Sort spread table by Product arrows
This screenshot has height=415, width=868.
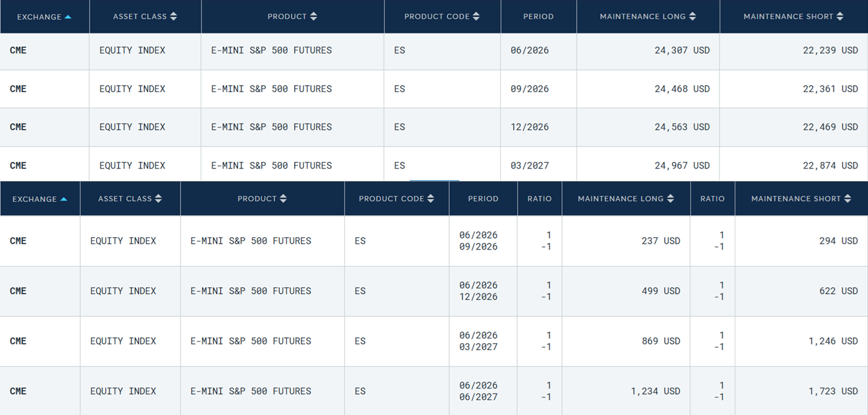tap(283, 199)
